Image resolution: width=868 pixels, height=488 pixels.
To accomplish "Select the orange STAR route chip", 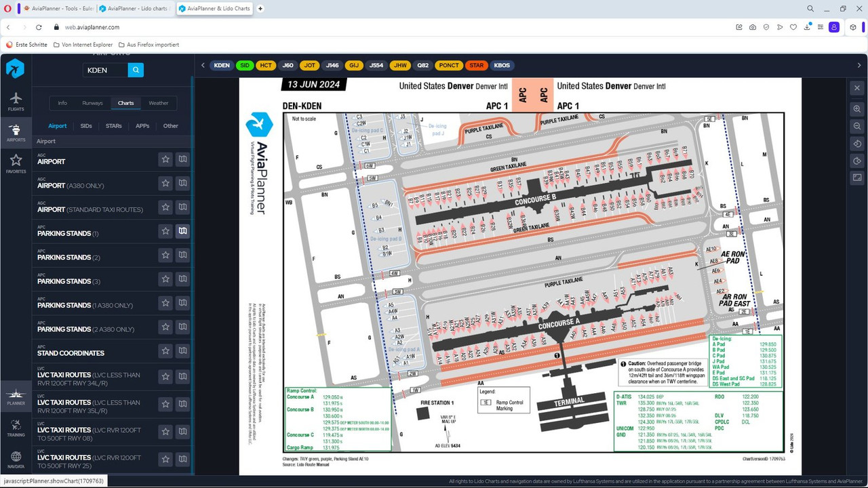I will pos(477,66).
